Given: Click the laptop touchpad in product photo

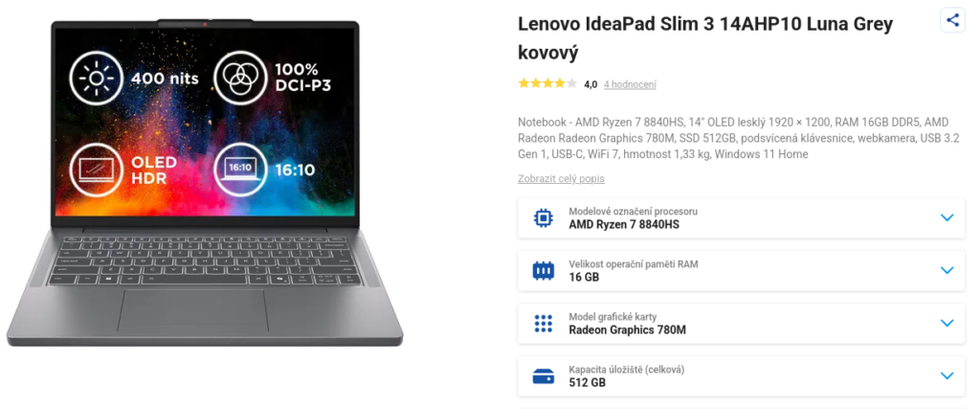Looking at the screenshot, I should coord(193,310).
